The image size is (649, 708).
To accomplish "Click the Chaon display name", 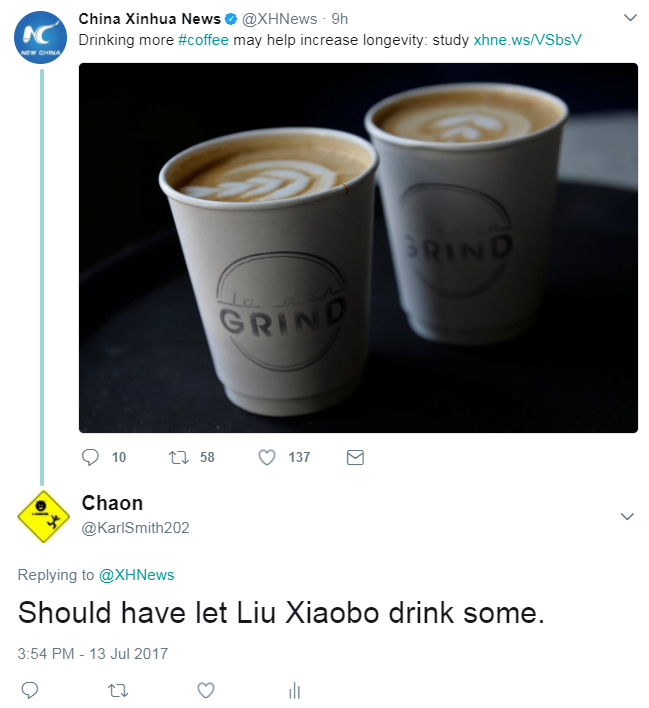I will 112,503.
